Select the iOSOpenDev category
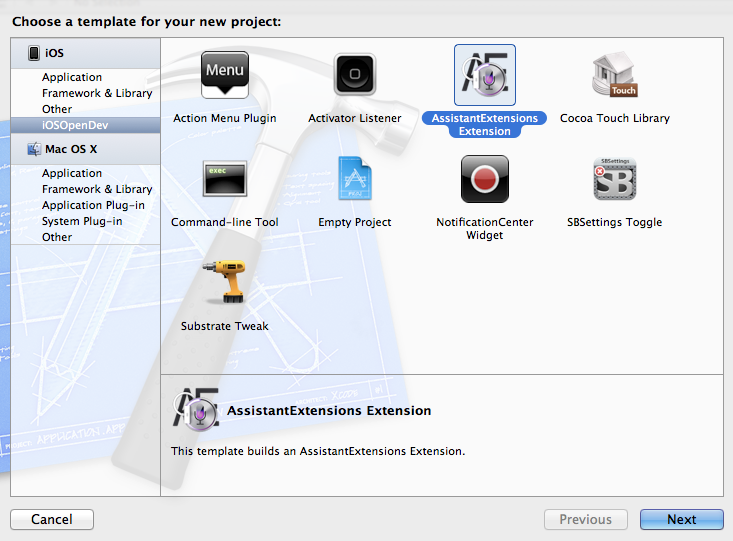This screenshot has height=541, width=733. click(77, 125)
